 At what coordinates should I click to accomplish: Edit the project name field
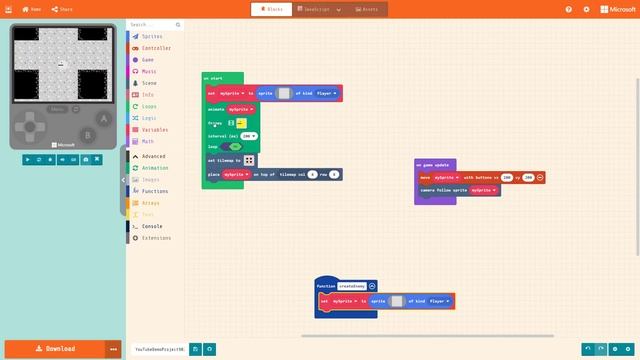160,349
